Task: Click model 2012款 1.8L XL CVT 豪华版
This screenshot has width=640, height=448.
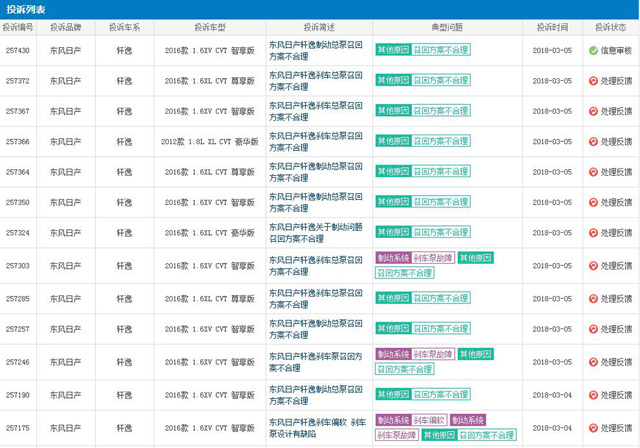Action: tap(210, 142)
